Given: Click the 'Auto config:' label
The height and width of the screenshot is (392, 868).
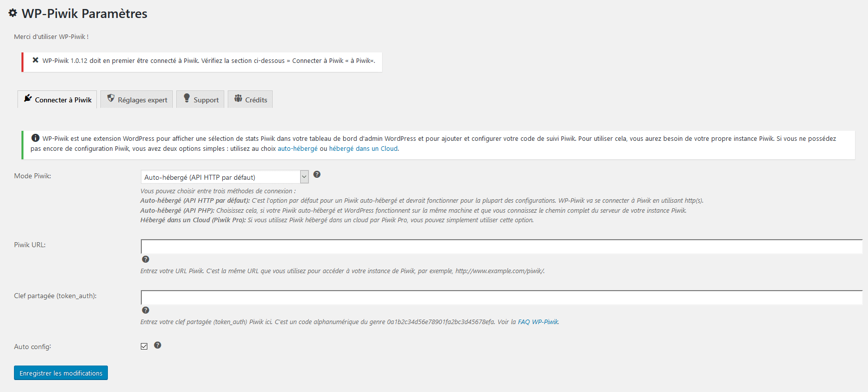Looking at the screenshot, I should coord(32,347).
